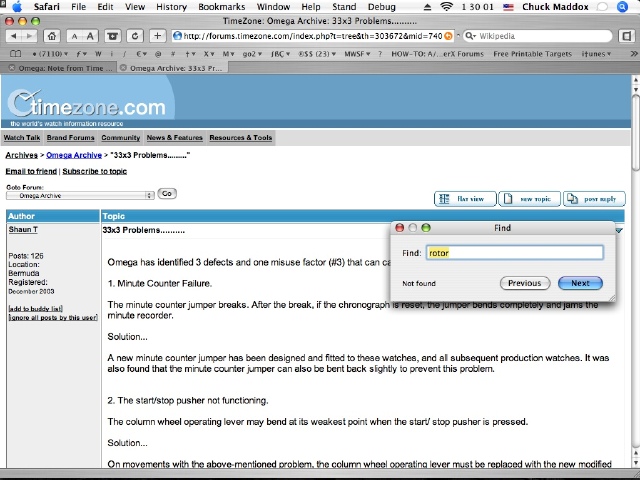The width and height of the screenshot is (640, 480).
Task: Open the Debug menu
Action: (x=382, y=7)
